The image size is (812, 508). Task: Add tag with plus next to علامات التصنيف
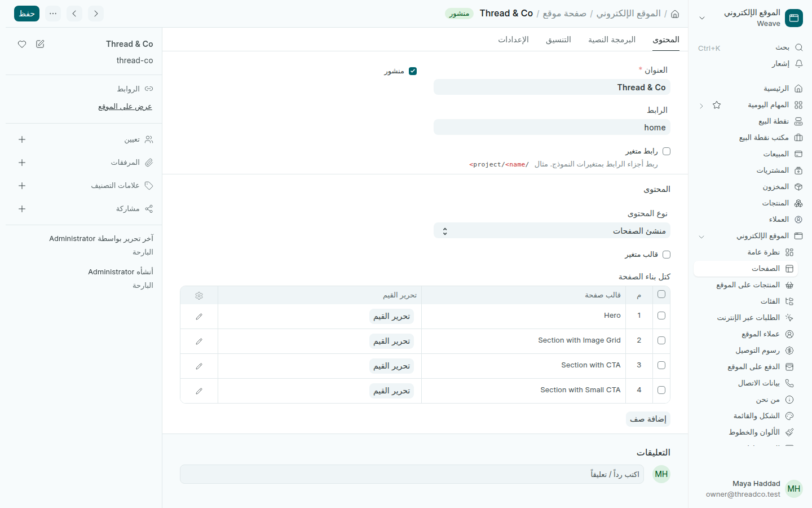pos(22,186)
